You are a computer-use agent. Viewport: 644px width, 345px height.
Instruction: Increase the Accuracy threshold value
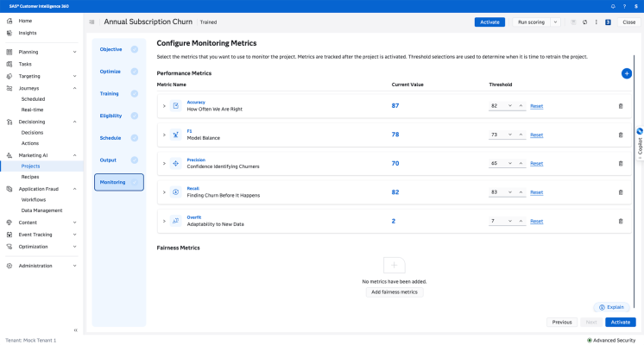click(x=521, y=106)
